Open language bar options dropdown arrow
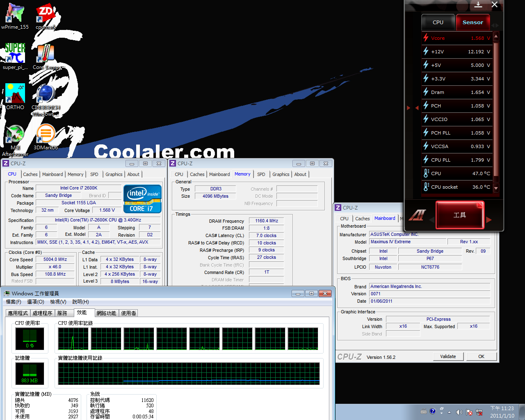525x420 pixels. (x=442, y=413)
